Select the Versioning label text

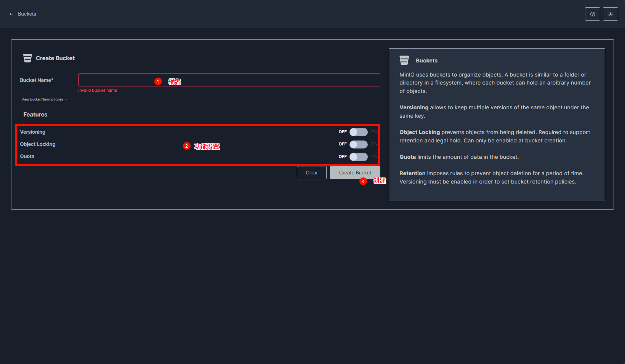(33, 132)
